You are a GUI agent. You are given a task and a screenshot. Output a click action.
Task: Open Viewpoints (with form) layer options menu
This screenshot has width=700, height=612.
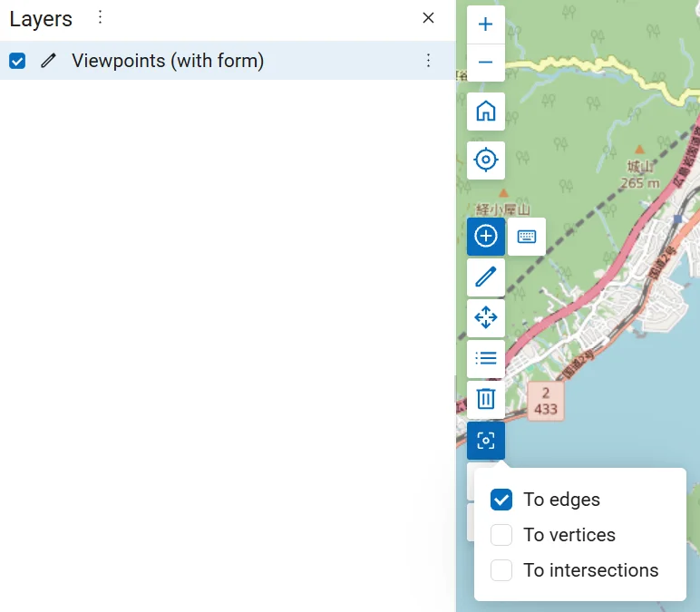point(428,61)
